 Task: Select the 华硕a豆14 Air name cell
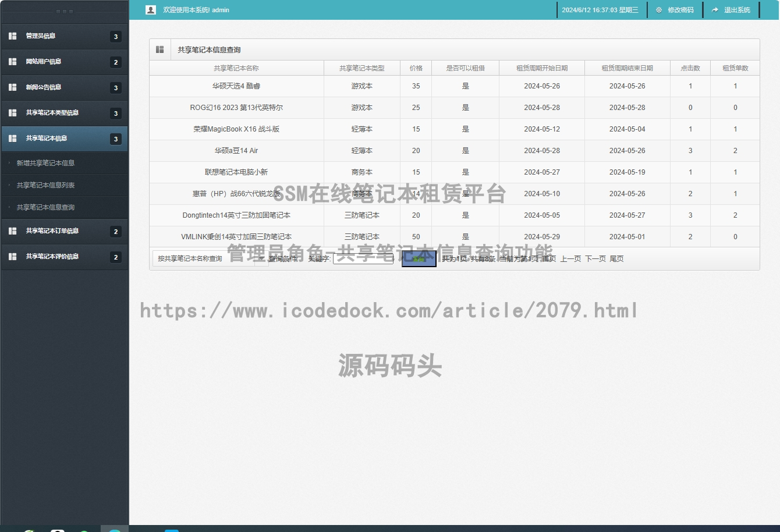pos(236,151)
